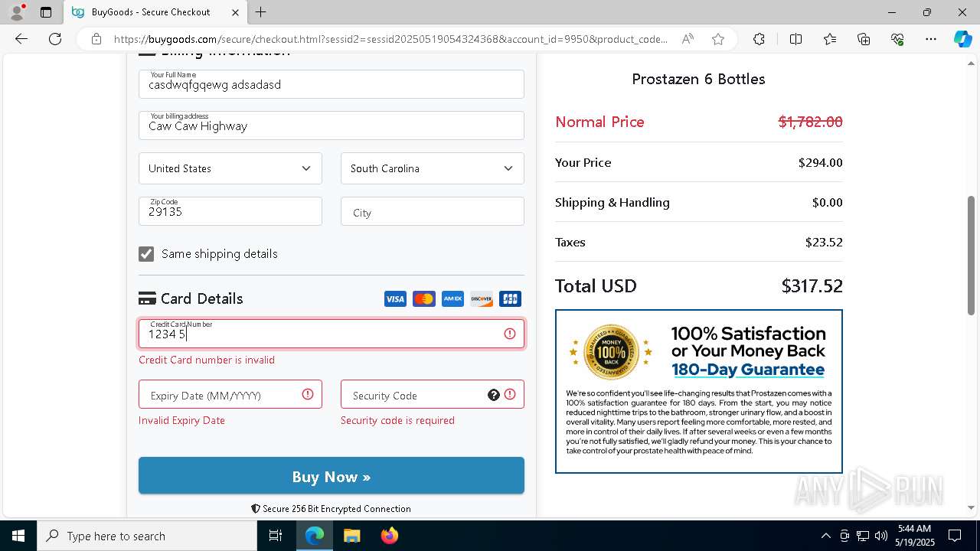Open the United States country dropdown
The width and height of the screenshot is (980, 551).
click(230, 168)
